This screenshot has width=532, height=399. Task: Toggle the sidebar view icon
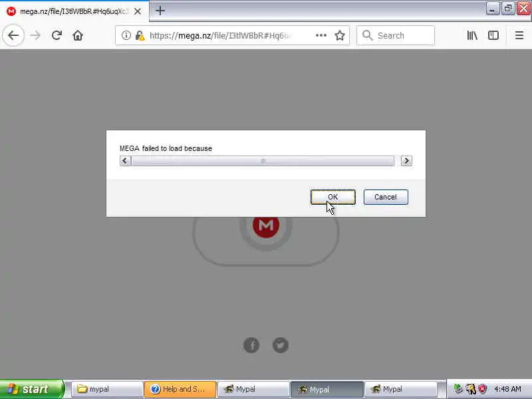point(493,35)
